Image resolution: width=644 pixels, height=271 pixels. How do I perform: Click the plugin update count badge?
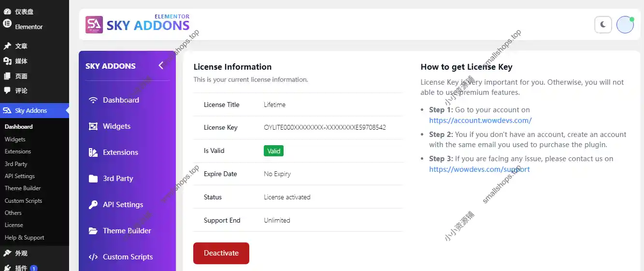pyautogui.click(x=33, y=268)
